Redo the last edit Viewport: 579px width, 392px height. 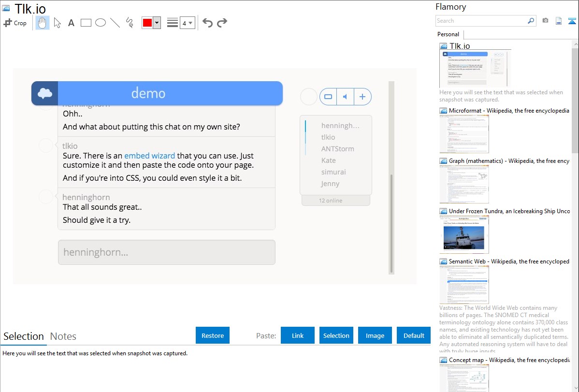pos(222,23)
